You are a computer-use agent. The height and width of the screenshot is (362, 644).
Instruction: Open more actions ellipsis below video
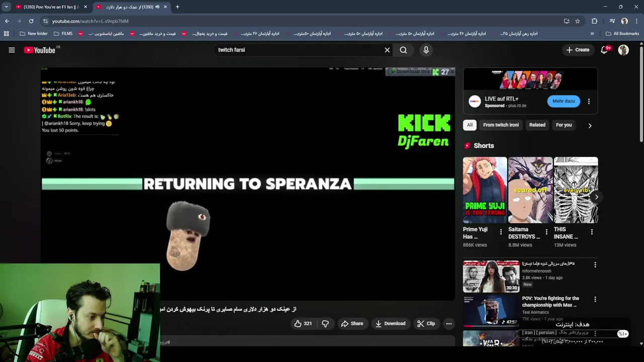(x=449, y=323)
